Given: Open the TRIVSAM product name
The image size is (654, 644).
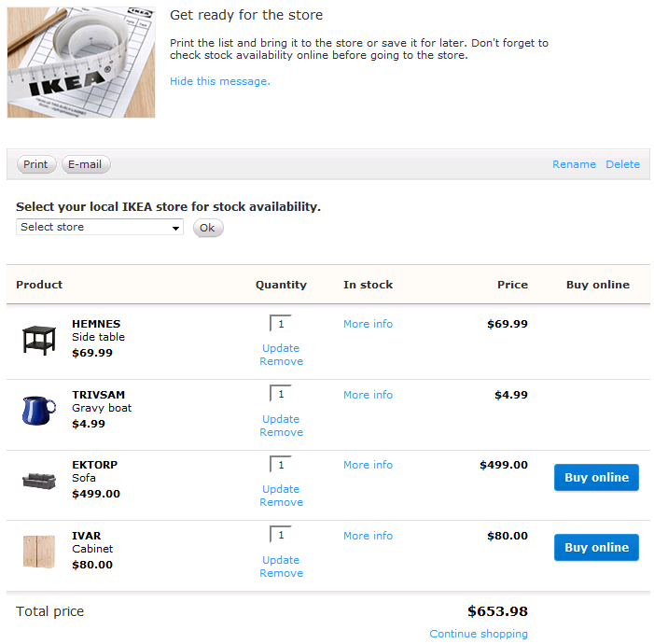Looking at the screenshot, I should pyautogui.click(x=99, y=395).
